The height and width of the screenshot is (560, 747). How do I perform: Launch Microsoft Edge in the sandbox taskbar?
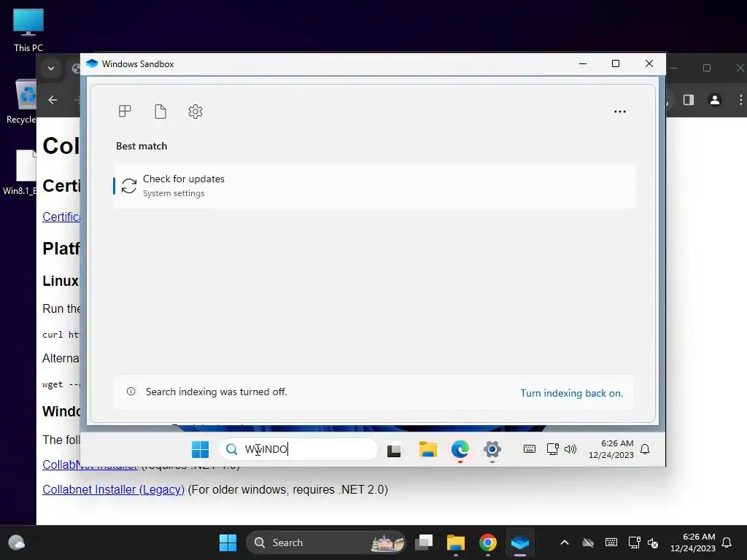(x=460, y=449)
